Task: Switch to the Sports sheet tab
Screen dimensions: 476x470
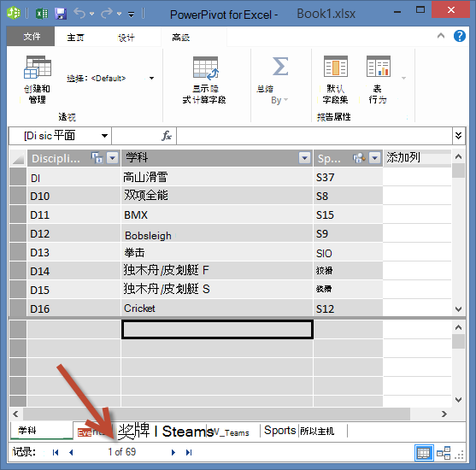Action: coord(280,431)
